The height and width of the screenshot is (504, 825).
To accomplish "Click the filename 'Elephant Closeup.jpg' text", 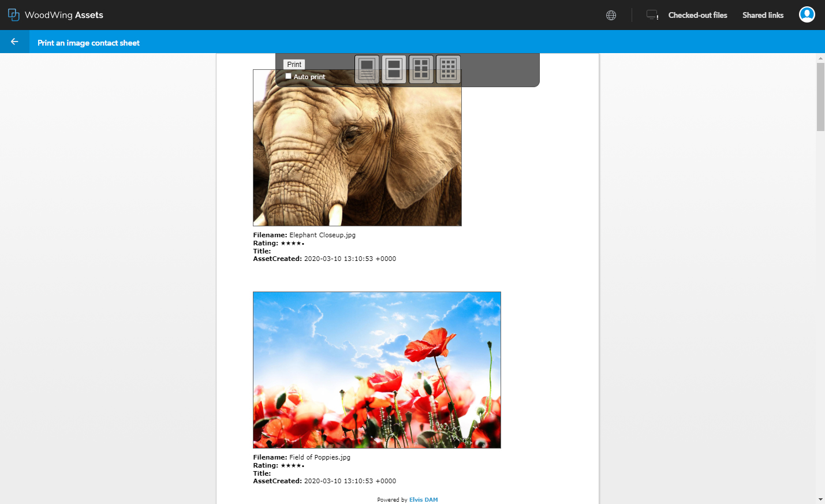I will pyautogui.click(x=322, y=235).
